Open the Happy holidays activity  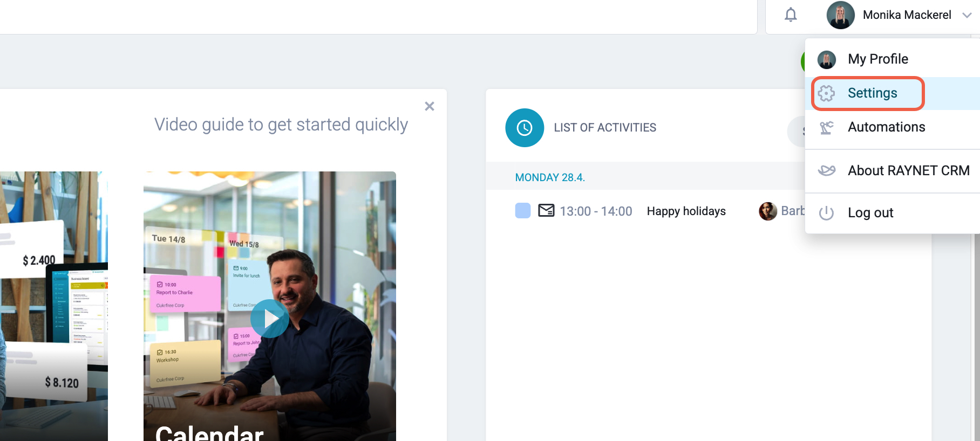tap(686, 211)
